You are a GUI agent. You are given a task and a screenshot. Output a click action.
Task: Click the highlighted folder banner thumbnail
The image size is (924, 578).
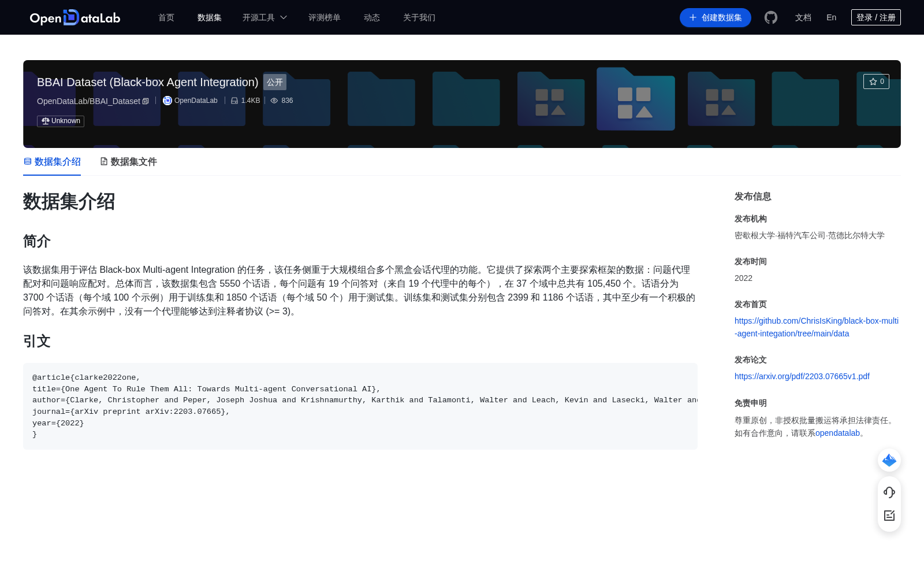tap(636, 99)
